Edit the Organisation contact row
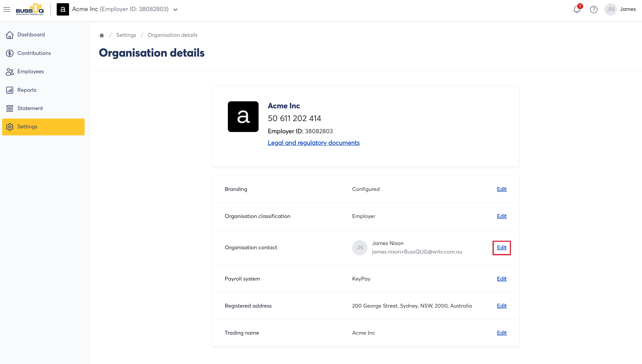 (x=502, y=248)
